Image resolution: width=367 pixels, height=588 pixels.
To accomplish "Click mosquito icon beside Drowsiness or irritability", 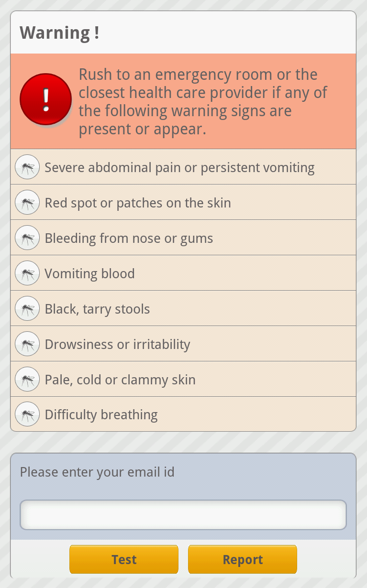I will click(27, 344).
